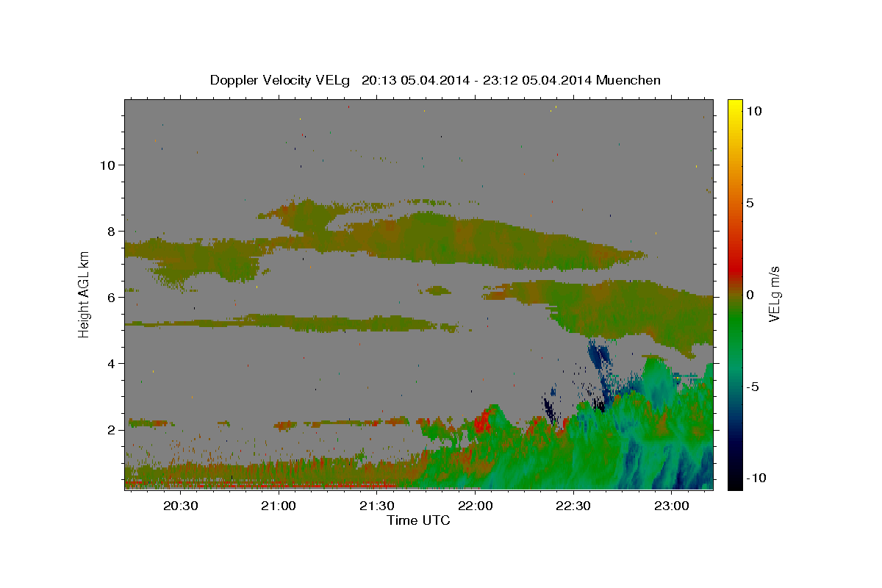The height and width of the screenshot is (588, 882).
Task: Click the colorbar value 10 label
Action: [x=755, y=110]
